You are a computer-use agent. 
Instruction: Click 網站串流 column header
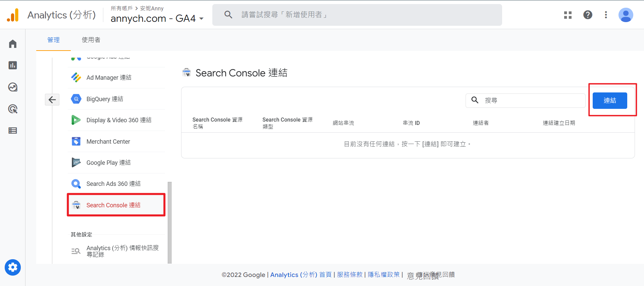coord(343,123)
